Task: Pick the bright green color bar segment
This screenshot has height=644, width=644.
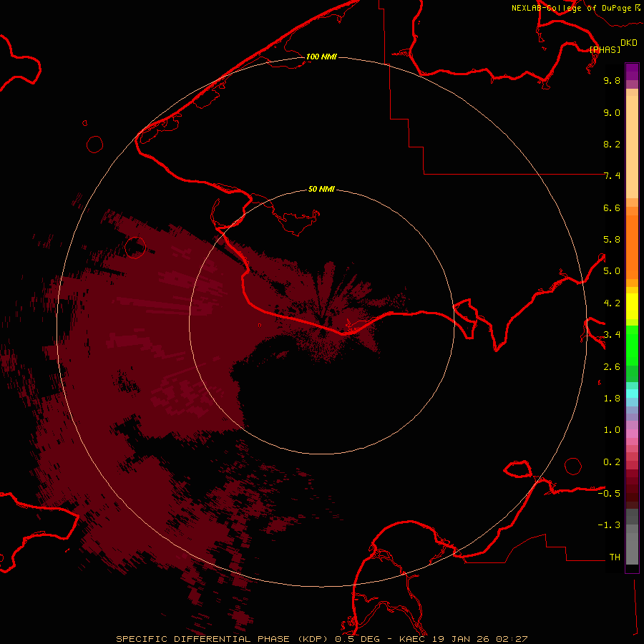Action: [632, 345]
